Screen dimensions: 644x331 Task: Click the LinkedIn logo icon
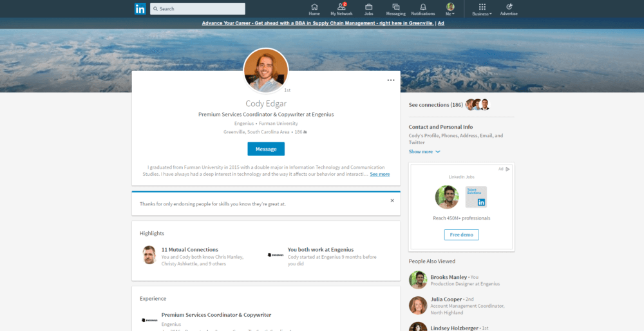[x=140, y=9]
